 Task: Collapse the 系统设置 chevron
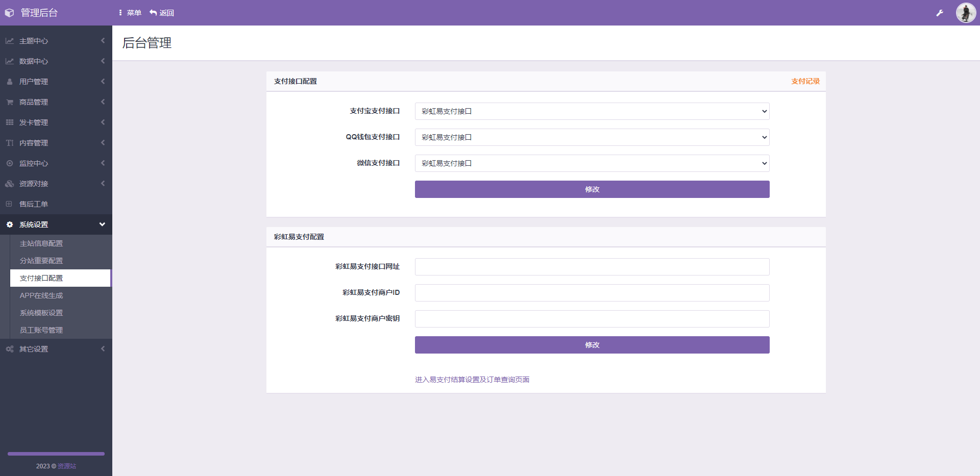pyautogui.click(x=102, y=224)
